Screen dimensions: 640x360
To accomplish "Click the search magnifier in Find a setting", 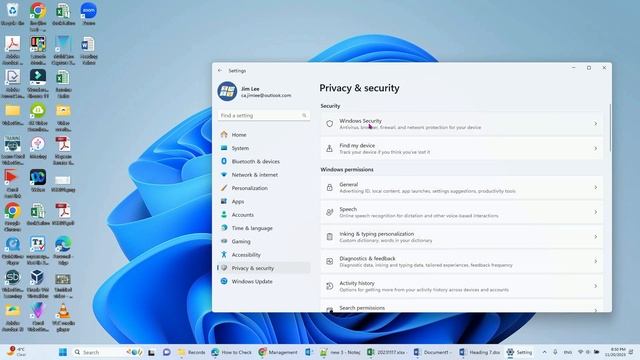I will (x=304, y=116).
